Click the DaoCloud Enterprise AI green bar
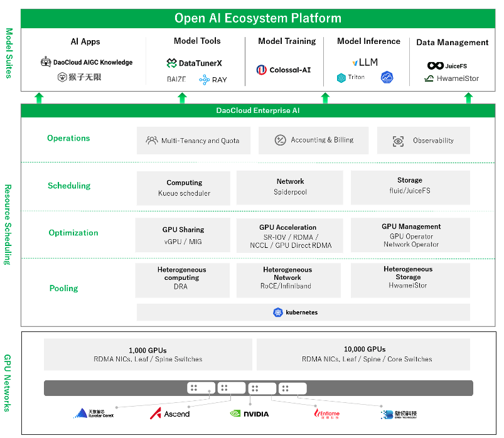 tap(257, 111)
